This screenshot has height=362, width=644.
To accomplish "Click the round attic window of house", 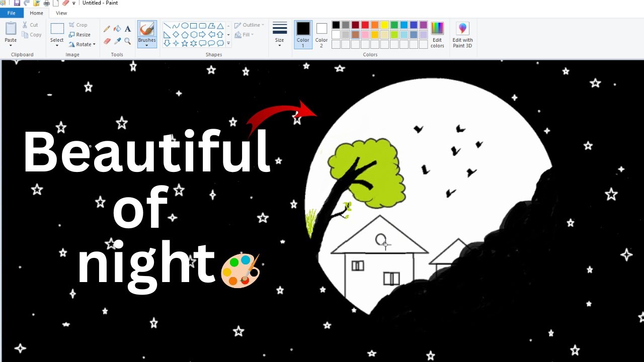I will [381, 240].
